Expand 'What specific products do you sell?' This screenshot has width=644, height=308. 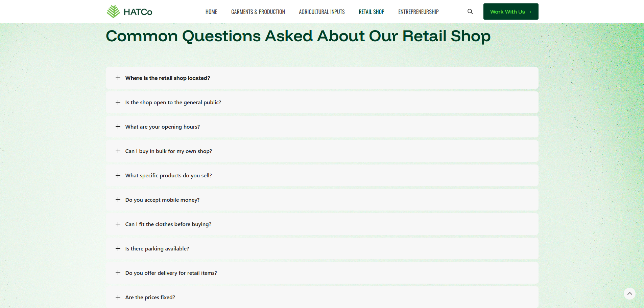click(168, 175)
